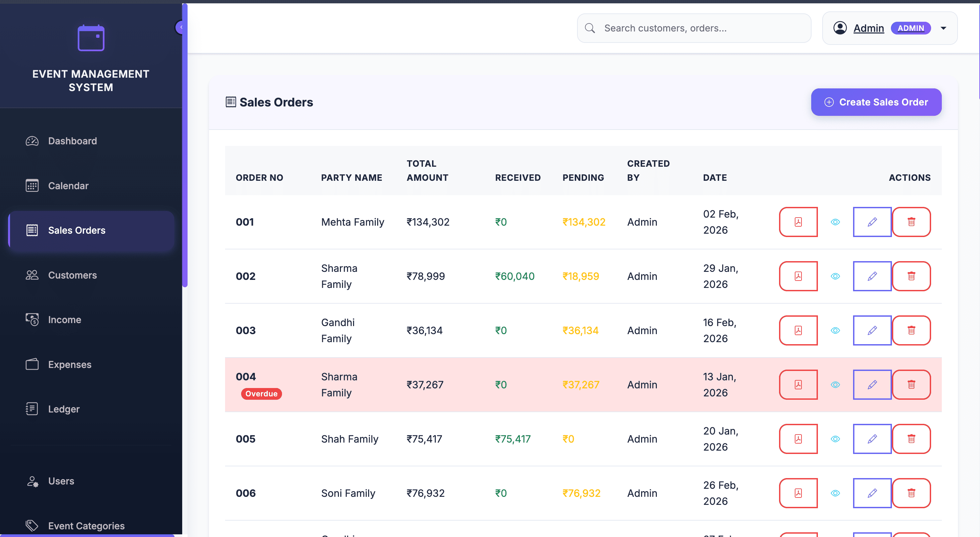Click the calendar logo icon in sidebar
The height and width of the screenshot is (537, 980).
tap(91, 38)
